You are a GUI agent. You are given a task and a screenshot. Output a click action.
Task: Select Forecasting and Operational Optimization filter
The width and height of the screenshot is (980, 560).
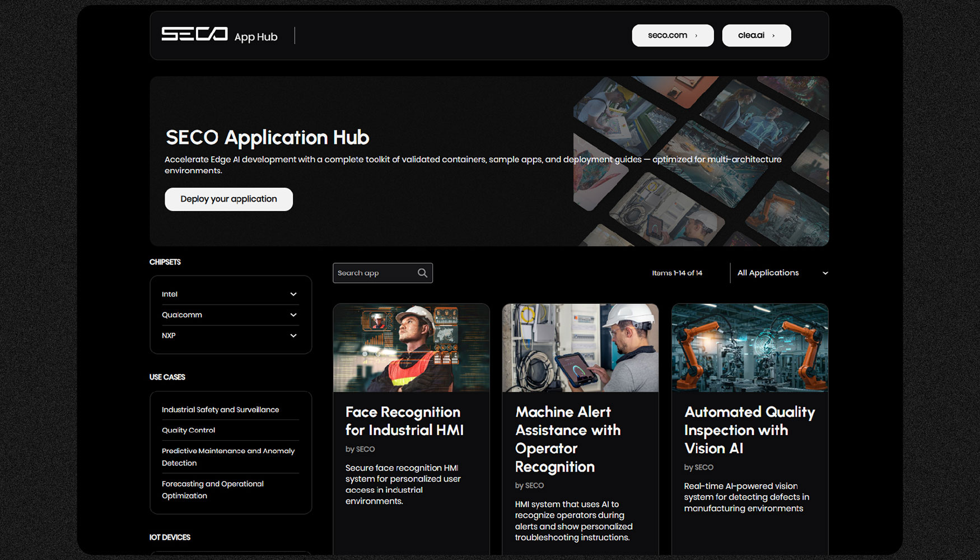coord(213,489)
